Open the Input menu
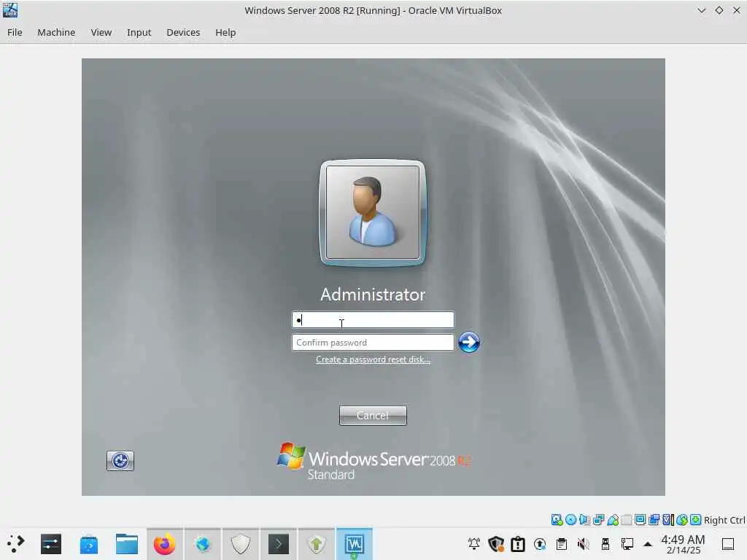747x560 pixels. pos(139,32)
